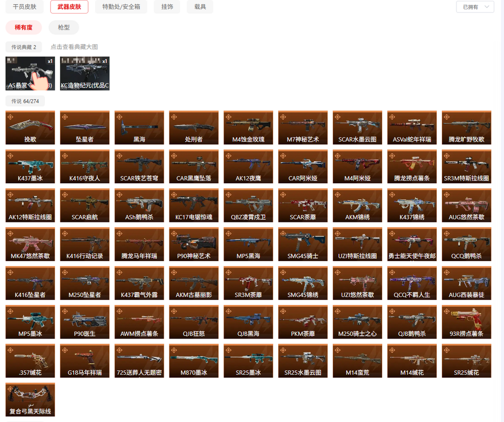This screenshot has height=422, width=504.
Task: Switch to the 干员皮肤 tab
Action: (x=24, y=7)
